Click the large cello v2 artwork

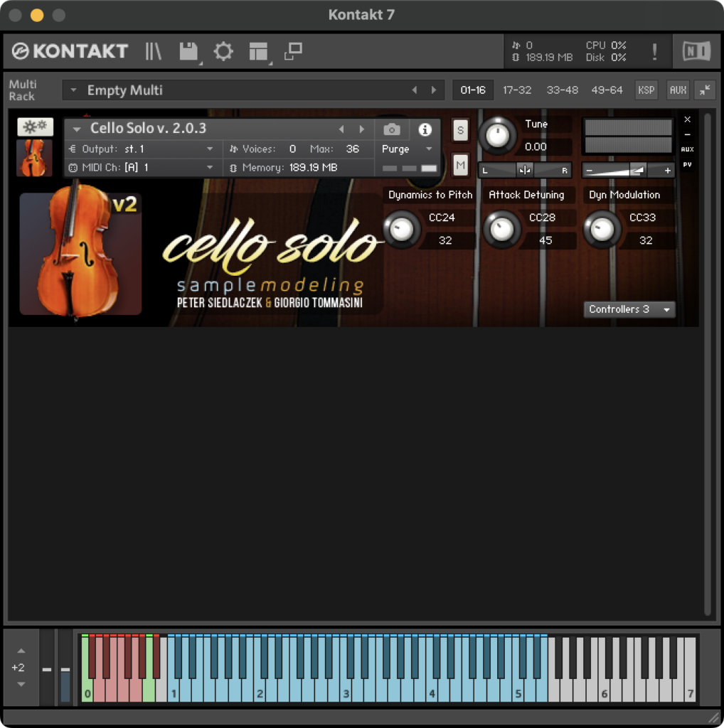[81, 253]
